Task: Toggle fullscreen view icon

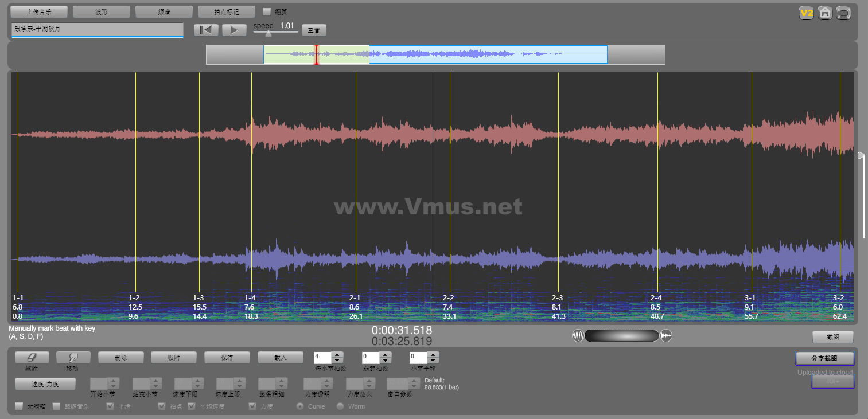Action: [x=843, y=13]
